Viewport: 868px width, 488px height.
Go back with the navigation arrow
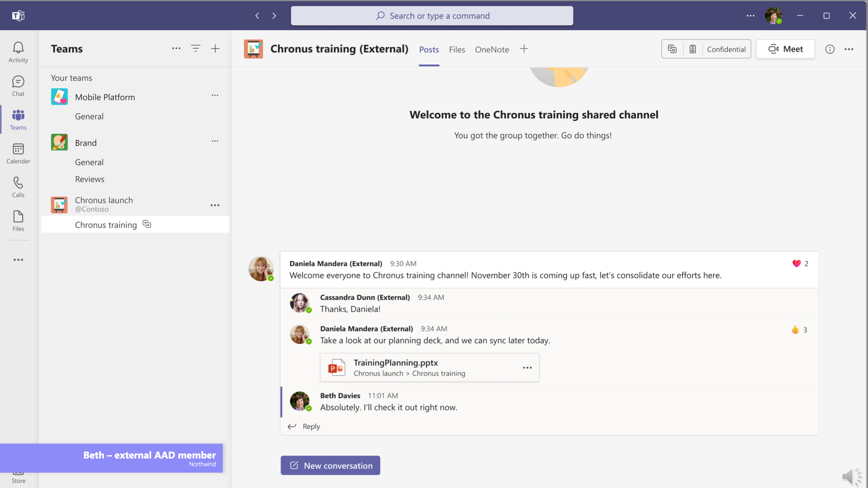pyautogui.click(x=257, y=15)
